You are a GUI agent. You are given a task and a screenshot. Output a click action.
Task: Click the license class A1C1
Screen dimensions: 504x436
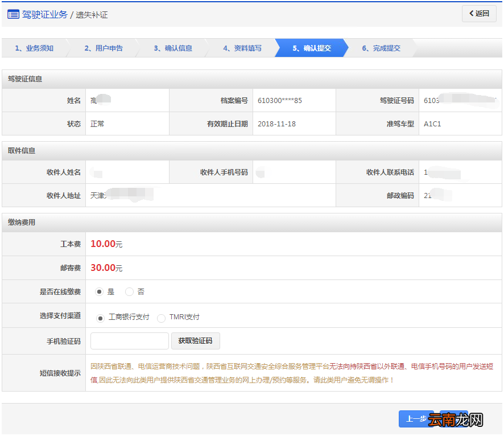pyautogui.click(x=432, y=124)
